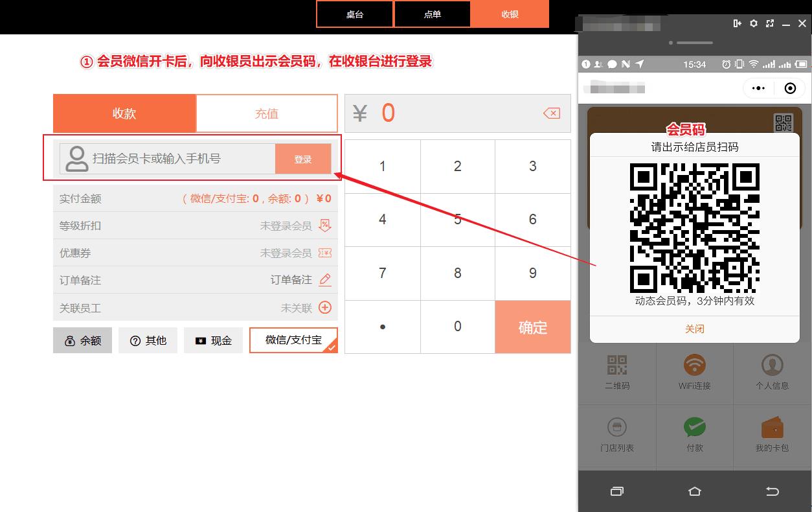Tap keypad number 3
The image size is (812, 512).
533,167
